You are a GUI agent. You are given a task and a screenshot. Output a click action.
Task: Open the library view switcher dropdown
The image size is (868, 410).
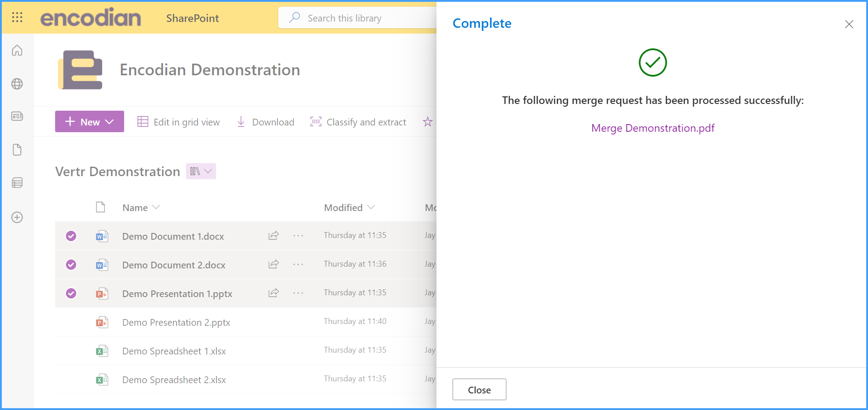tap(201, 171)
